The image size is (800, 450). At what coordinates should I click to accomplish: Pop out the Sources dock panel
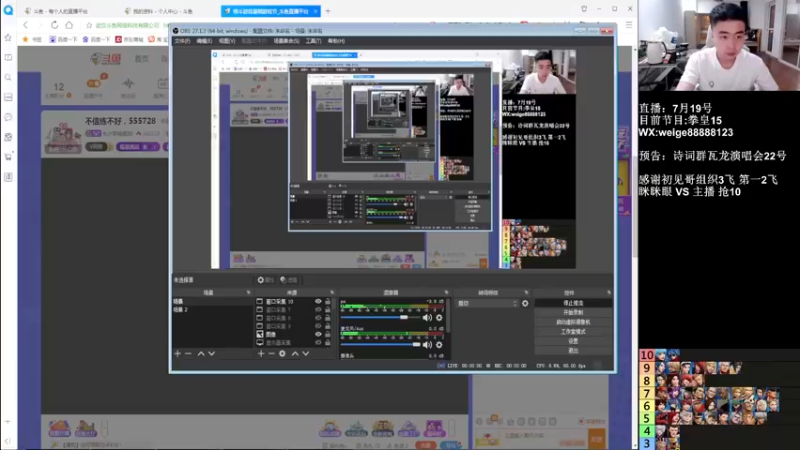(332, 293)
